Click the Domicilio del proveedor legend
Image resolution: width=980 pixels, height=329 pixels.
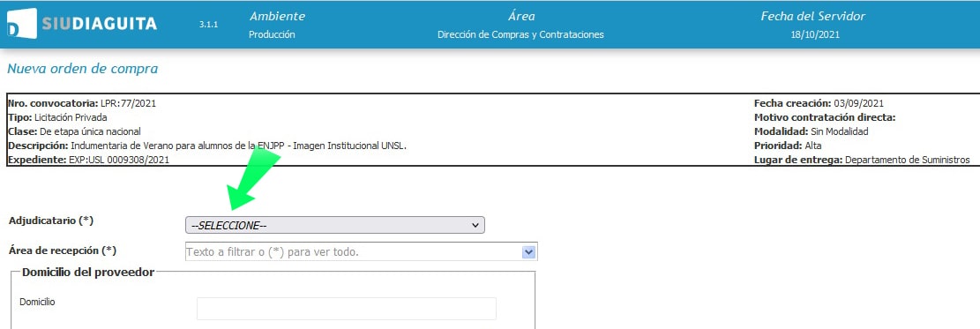pyautogui.click(x=88, y=272)
